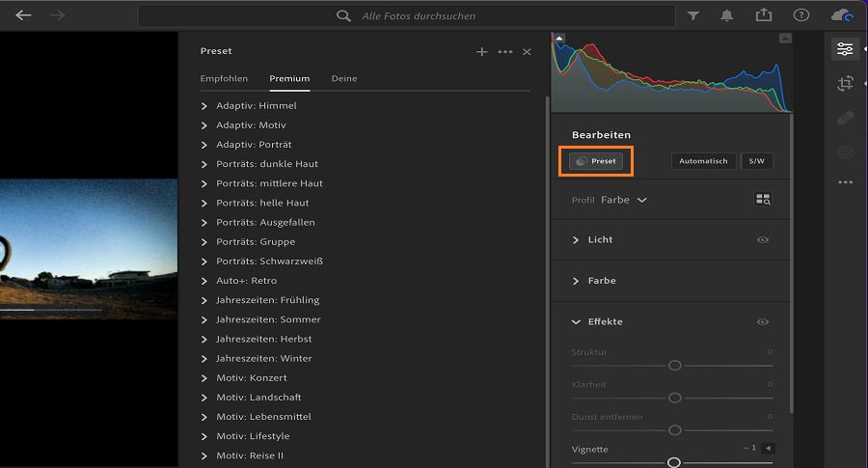Expand Porträts: Gruppe presets
The height and width of the screenshot is (468, 868).
pos(203,242)
